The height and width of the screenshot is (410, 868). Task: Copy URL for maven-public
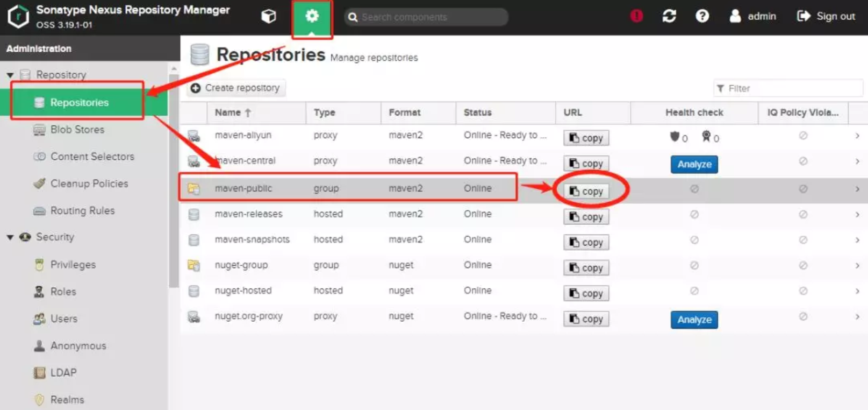click(586, 191)
